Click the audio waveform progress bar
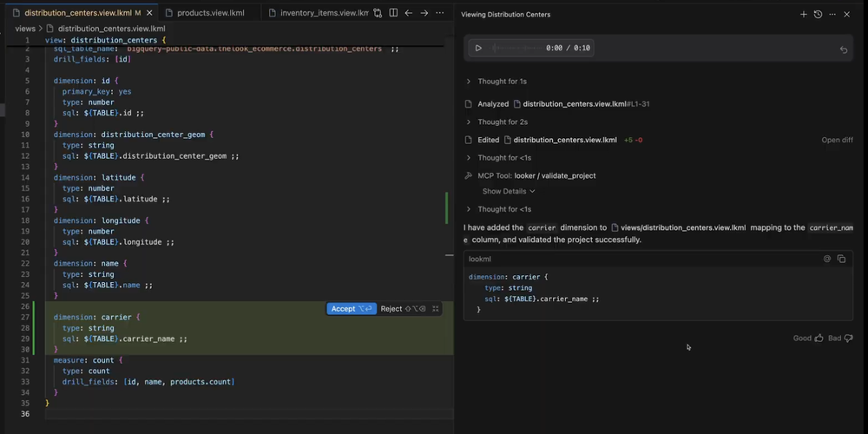Viewport: 868px width, 434px height. click(516, 48)
